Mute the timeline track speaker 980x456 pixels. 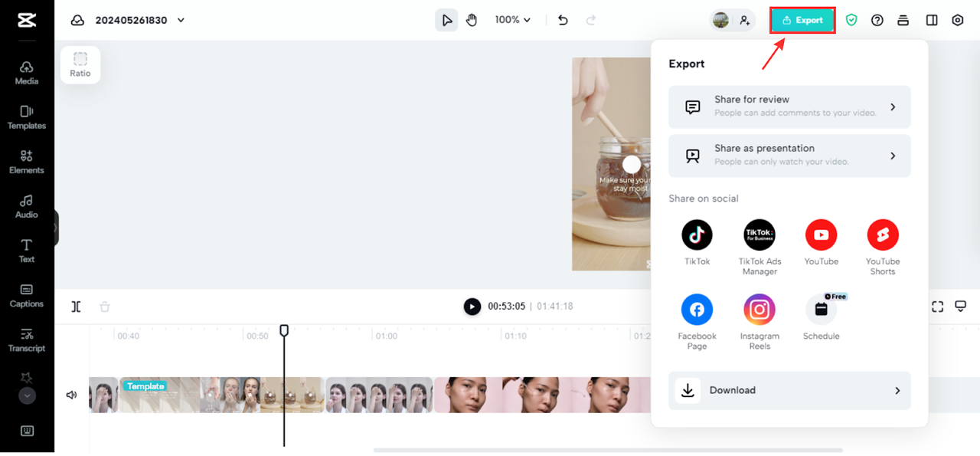pos(71,395)
